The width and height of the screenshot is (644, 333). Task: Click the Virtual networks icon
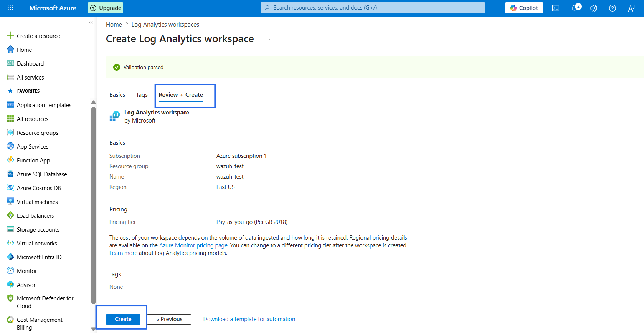pyautogui.click(x=10, y=243)
